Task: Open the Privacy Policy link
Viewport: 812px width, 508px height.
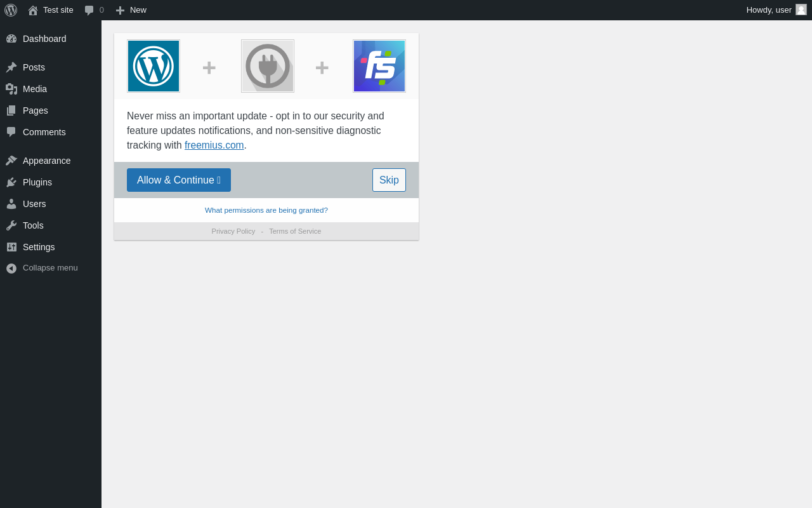Action: point(233,231)
